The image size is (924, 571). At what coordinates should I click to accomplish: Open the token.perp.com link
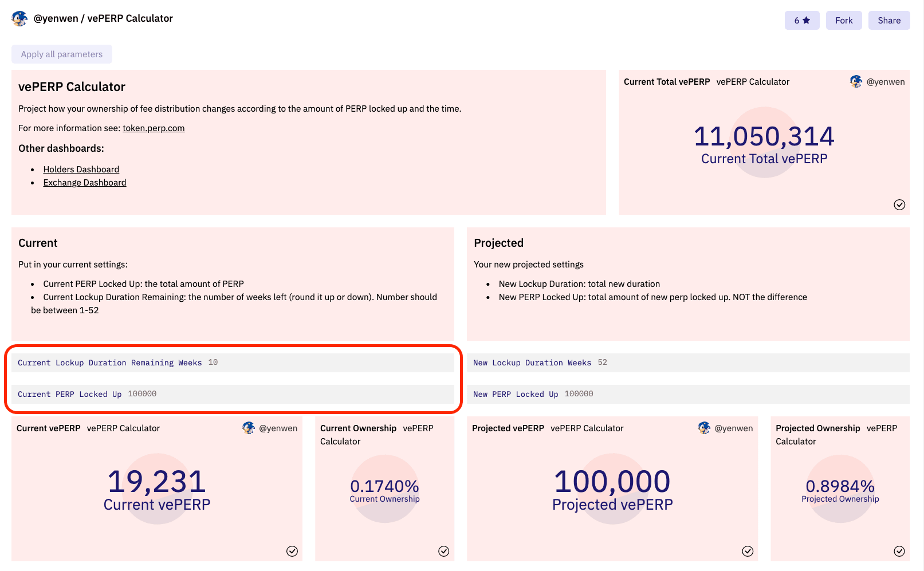pyautogui.click(x=154, y=128)
